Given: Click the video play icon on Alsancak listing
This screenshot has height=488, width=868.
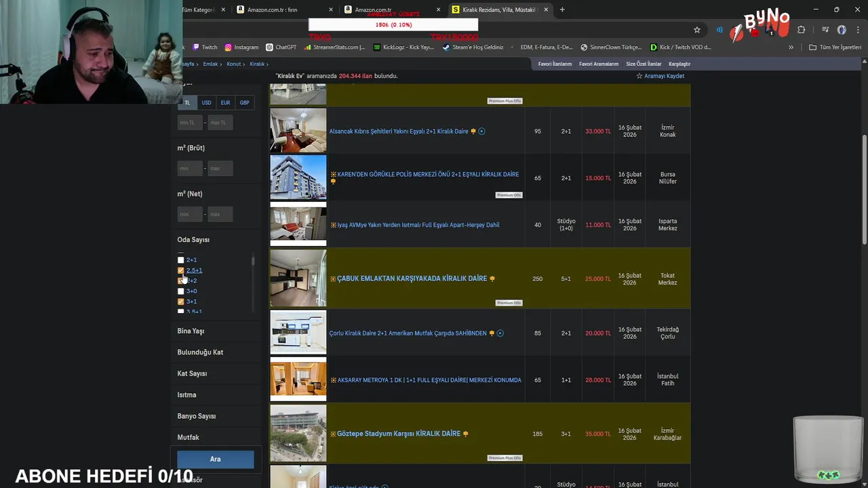Looking at the screenshot, I should 481,131.
